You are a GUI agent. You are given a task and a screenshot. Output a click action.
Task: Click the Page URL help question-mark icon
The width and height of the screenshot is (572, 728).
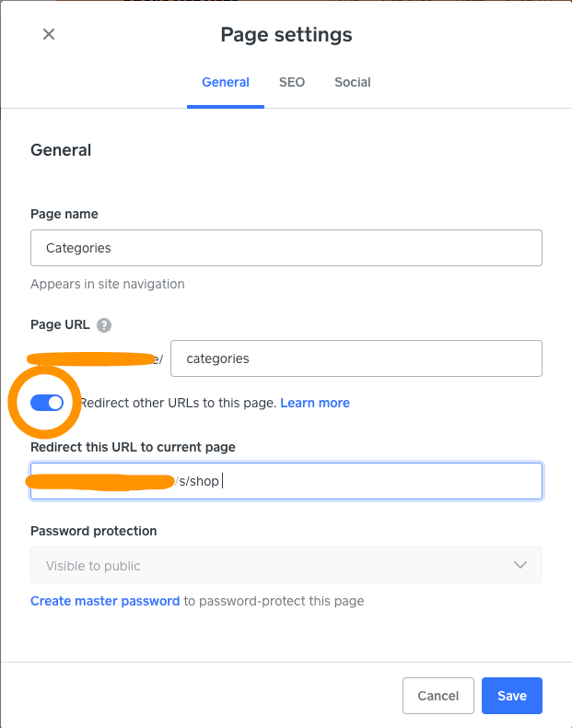pos(104,324)
